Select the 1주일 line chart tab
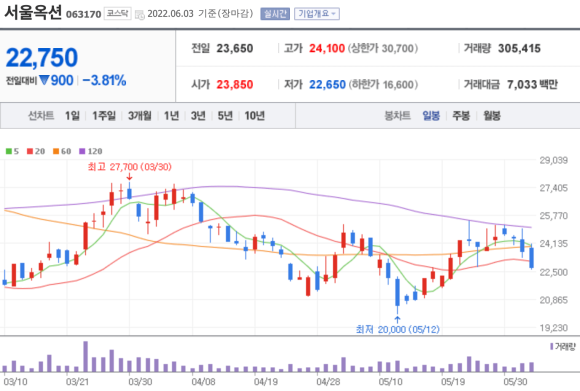This screenshot has width=580, height=391. tap(104, 116)
